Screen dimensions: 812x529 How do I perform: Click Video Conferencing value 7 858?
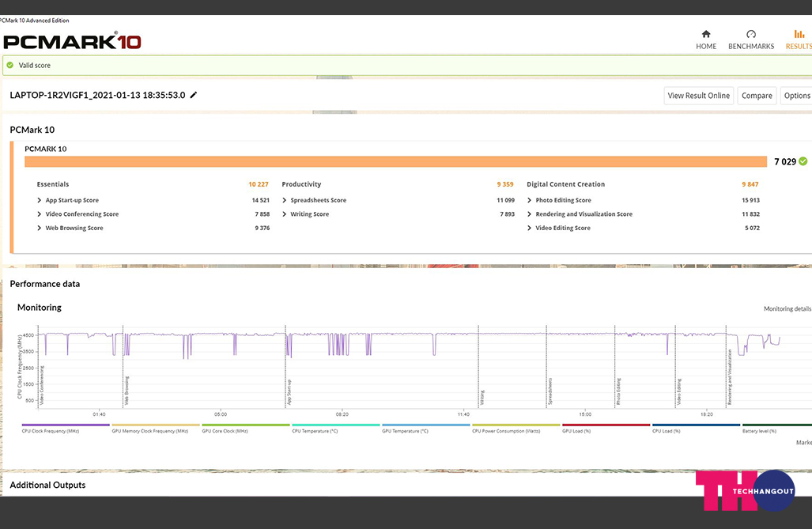[x=262, y=214]
